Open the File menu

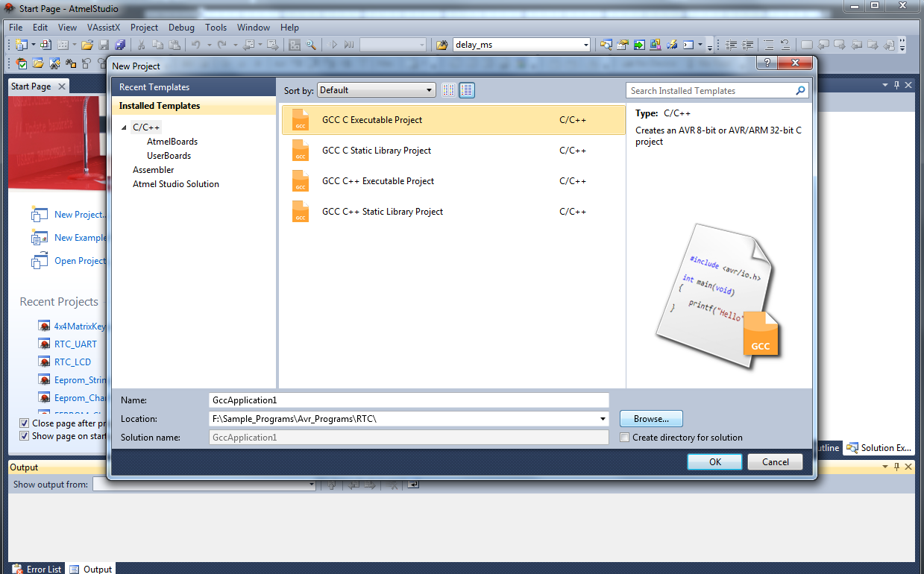click(16, 28)
